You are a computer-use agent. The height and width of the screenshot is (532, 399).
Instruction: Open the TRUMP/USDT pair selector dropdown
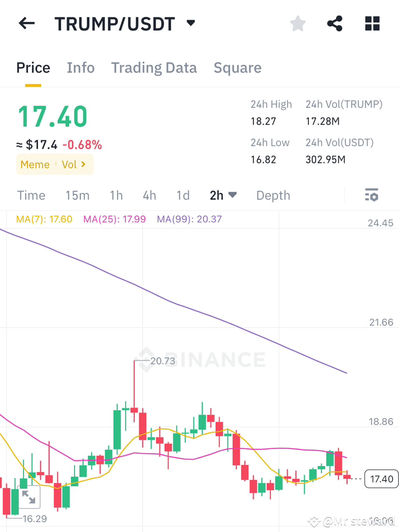pyautogui.click(x=190, y=23)
